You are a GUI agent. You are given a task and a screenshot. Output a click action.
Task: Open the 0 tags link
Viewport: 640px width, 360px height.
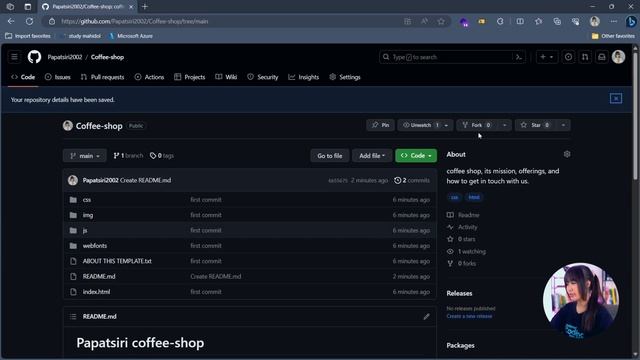coord(162,156)
